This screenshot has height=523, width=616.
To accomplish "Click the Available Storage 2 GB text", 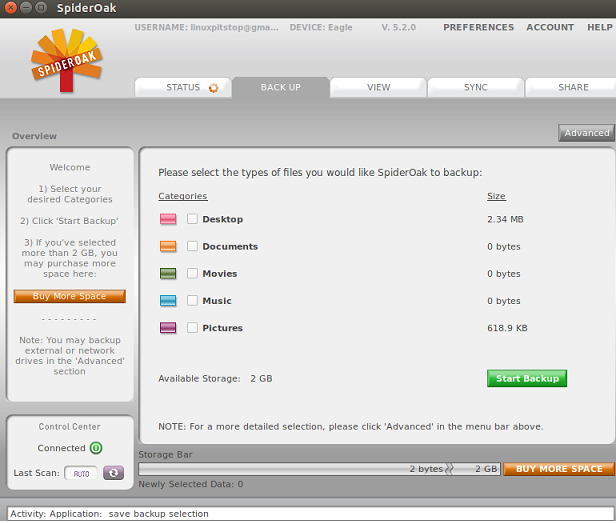I will tap(215, 378).
